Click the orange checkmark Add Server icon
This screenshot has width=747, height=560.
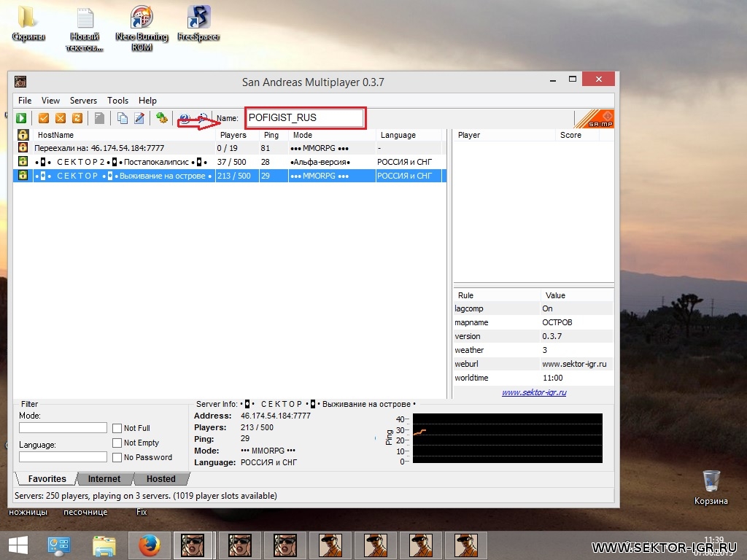[44, 118]
